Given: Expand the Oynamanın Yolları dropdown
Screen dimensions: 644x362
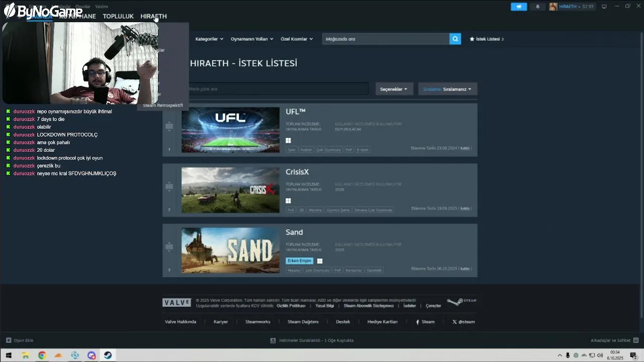Looking at the screenshot, I should 252,39.
